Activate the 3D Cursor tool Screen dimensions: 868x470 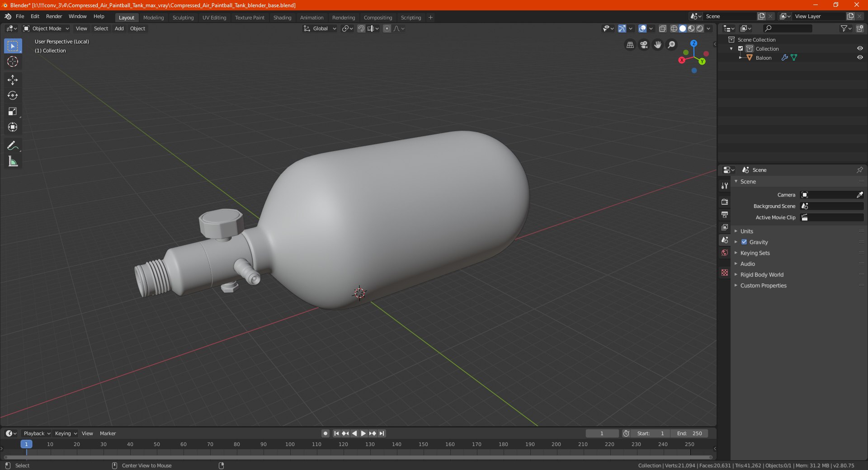tap(13, 61)
